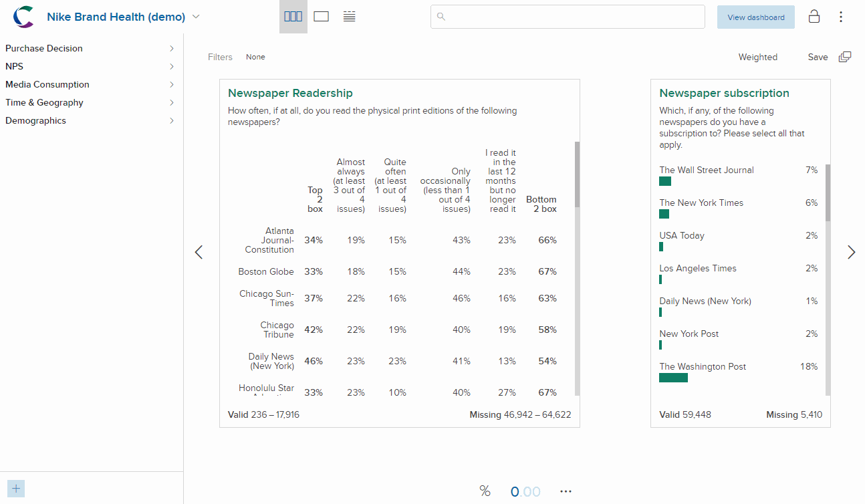The image size is (865, 504).
Task: Click the New York Post subscription label
Action: point(689,334)
